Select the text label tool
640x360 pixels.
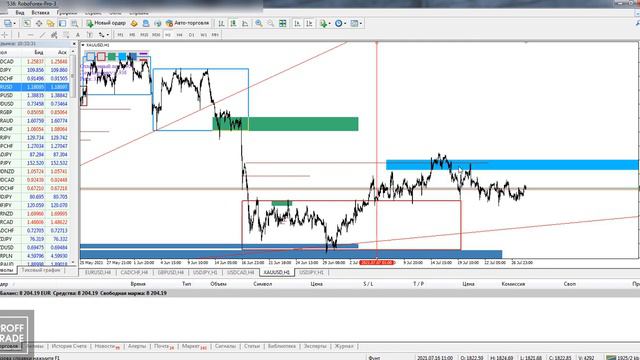pyautogui.click(x=89, y=35)
